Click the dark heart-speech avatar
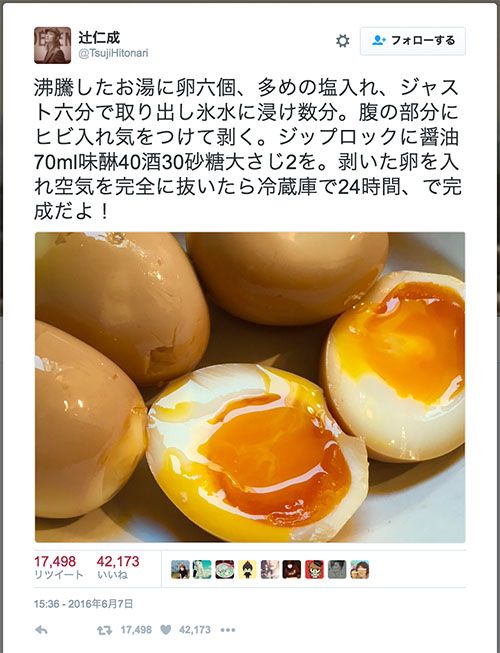 [292, 569]
